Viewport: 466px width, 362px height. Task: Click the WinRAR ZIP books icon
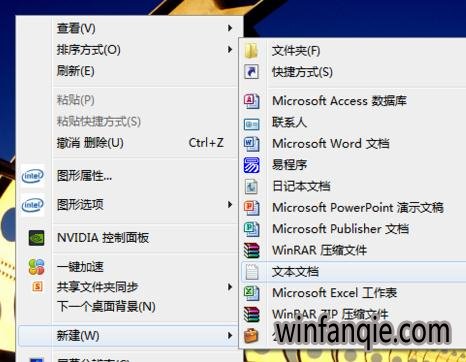tap(252, 314)
